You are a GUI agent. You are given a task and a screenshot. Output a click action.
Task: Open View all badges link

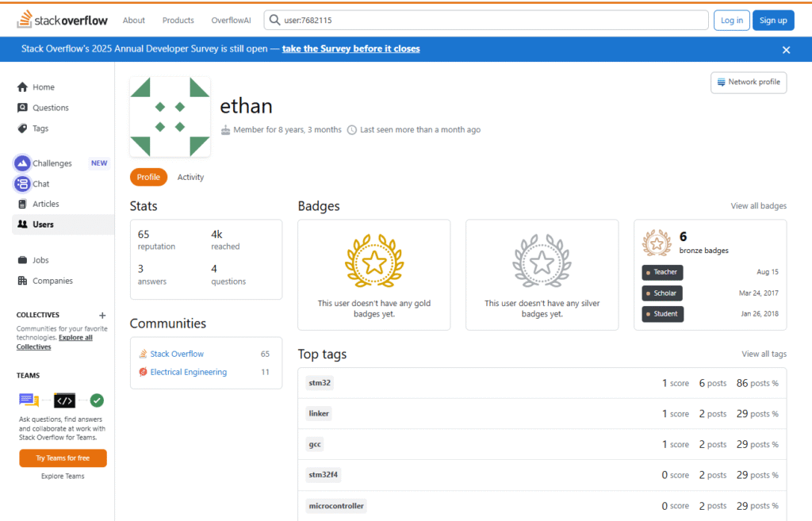[759, 206]
